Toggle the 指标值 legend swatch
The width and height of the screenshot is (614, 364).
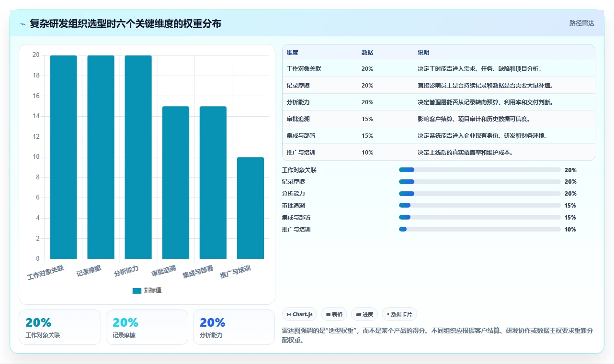click(x=137, y=290)
